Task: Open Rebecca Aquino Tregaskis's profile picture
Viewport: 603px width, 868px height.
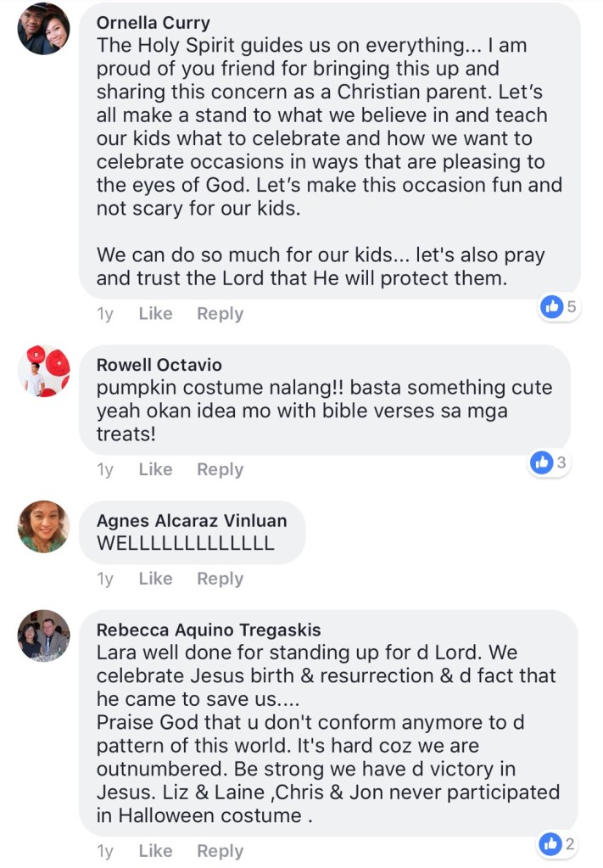Action: coord(44,636)
